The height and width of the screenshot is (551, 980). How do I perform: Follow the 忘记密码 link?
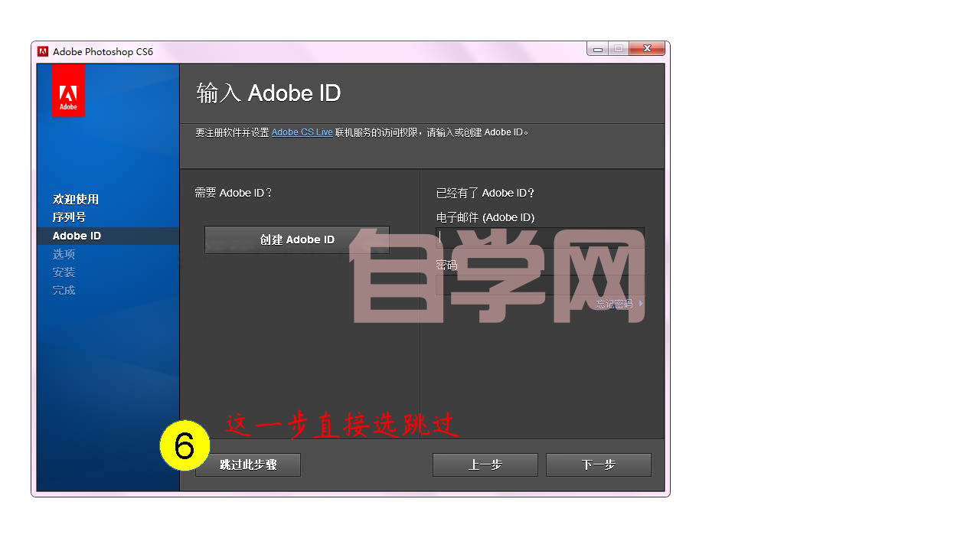coord(616,304)
